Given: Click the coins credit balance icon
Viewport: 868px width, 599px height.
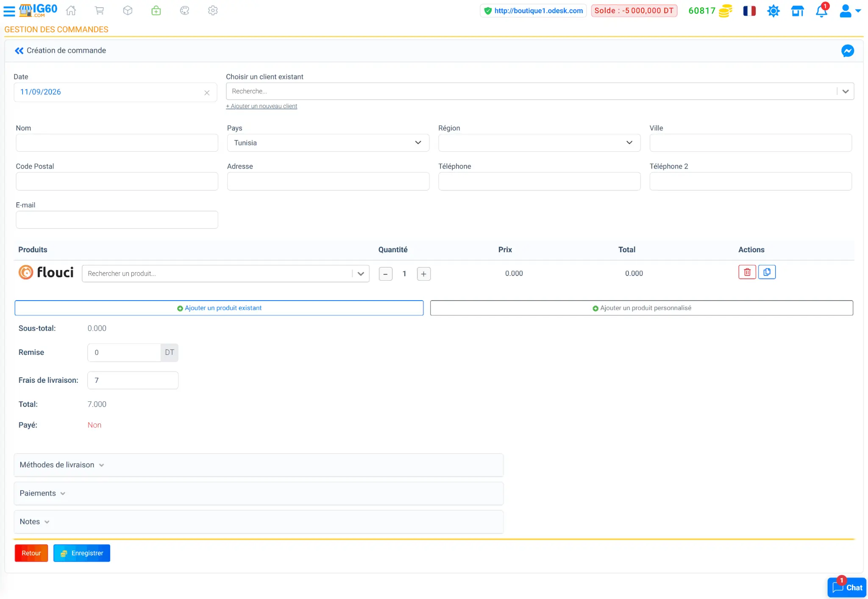Looking at the screenshot, I should point(725,11).
